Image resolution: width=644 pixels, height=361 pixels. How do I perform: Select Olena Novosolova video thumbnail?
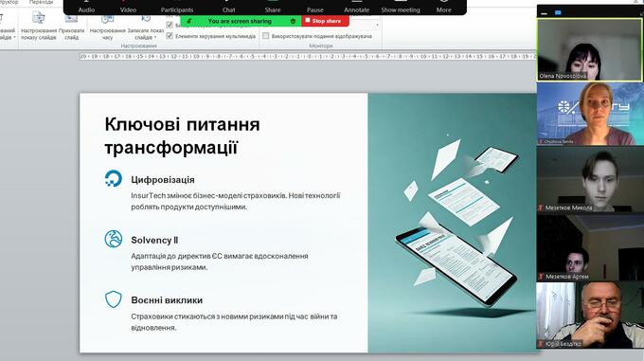click(589, 49)
